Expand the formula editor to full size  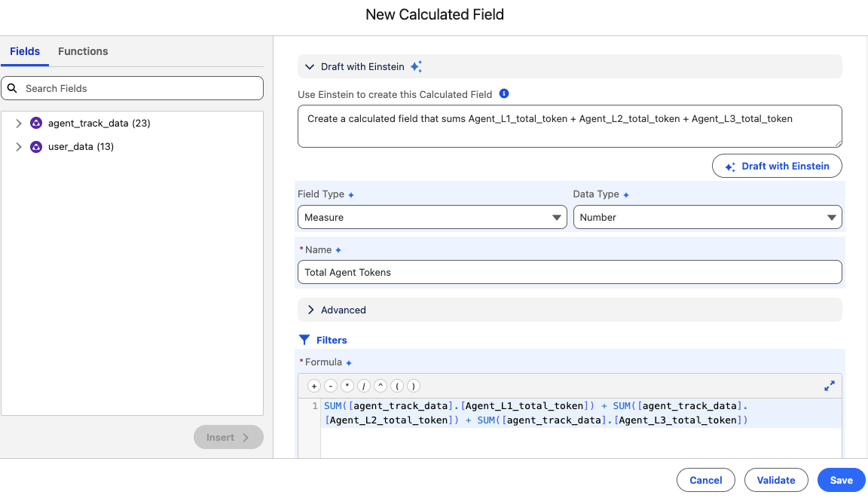[x=830, y=386]
